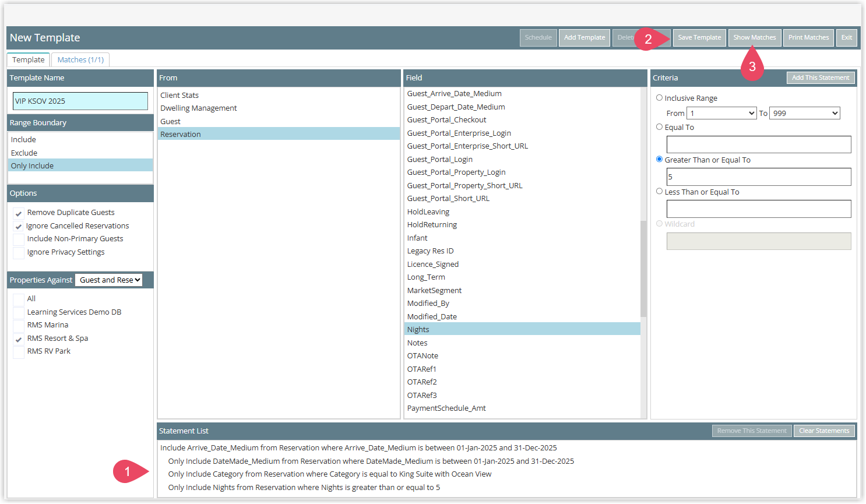866x504 pixels.
Task: Select Modified_By field
Action: [x=522, y=304]
